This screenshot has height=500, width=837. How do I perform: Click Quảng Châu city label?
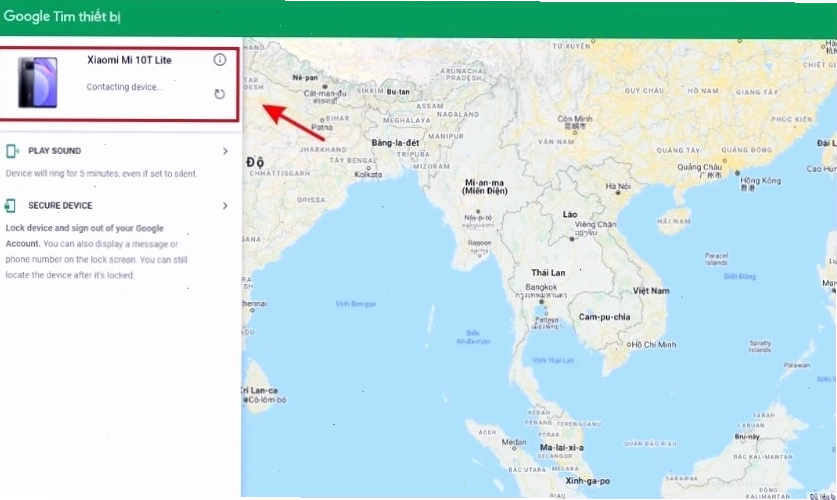coord(699,167)
